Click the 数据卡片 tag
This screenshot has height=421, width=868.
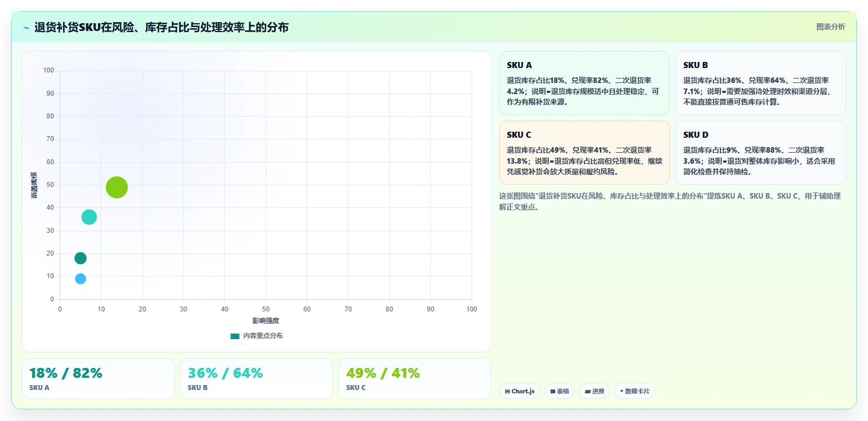click(635, 391)
